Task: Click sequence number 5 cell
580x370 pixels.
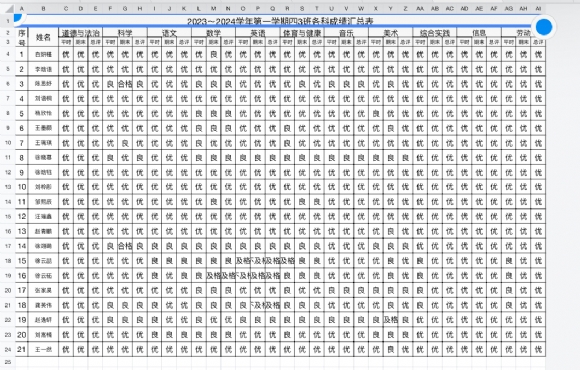Action: [x=22, y=114]
